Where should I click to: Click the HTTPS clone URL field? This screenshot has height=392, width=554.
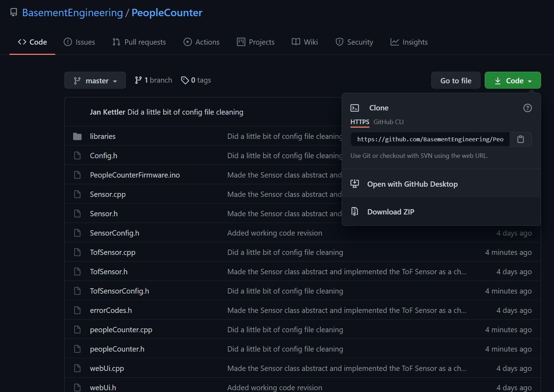pos(430,139)
